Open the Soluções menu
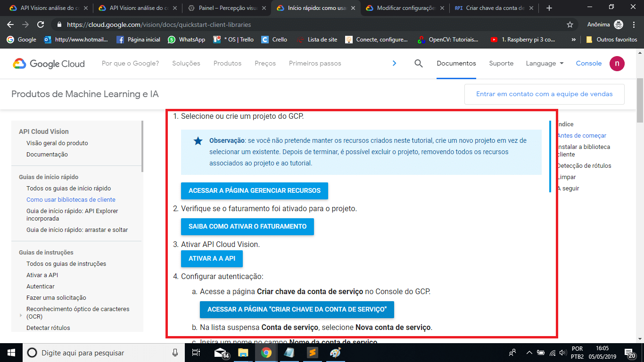This screenshot has height=362, width=644. click(x=186, y=63)
